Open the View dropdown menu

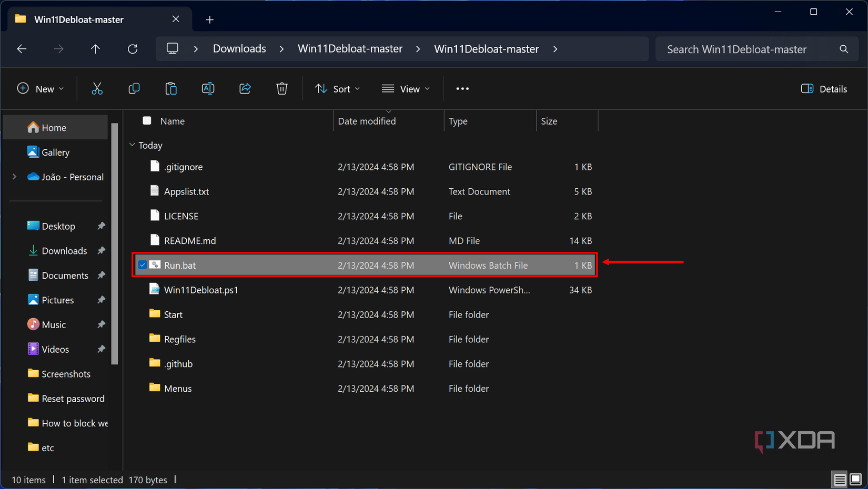(x=406, y=89)
